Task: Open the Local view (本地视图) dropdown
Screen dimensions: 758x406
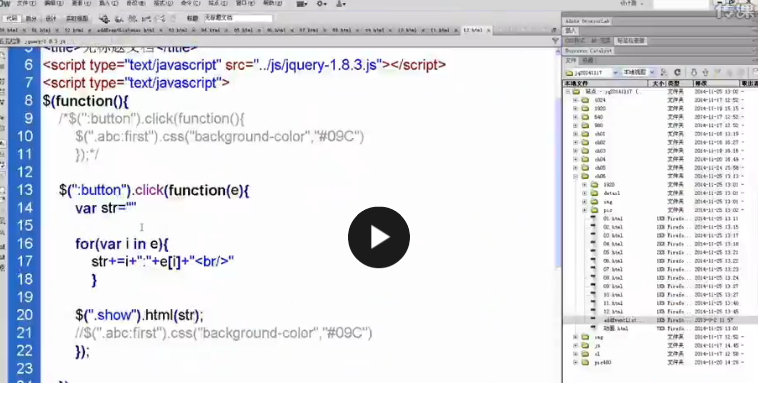Action: (638, 72)
